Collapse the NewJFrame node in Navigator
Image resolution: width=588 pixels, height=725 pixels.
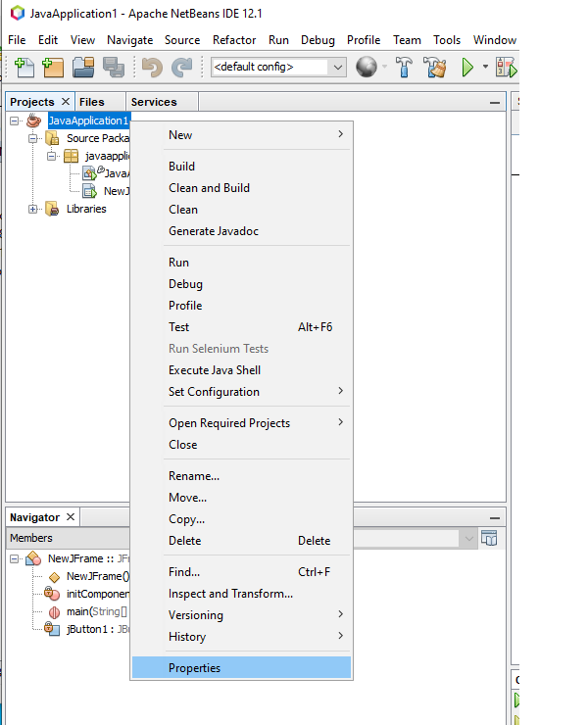(15, 558)
